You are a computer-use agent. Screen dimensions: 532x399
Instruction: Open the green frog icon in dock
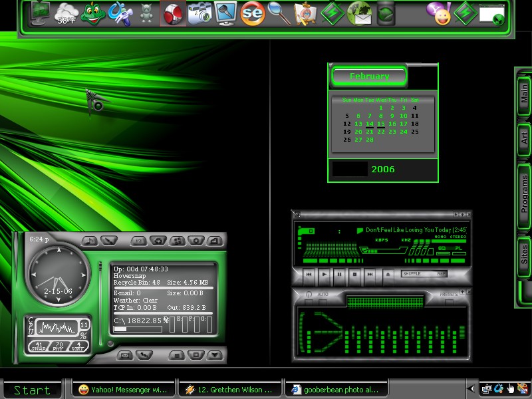pyautogui.click(x=92, y=13)
